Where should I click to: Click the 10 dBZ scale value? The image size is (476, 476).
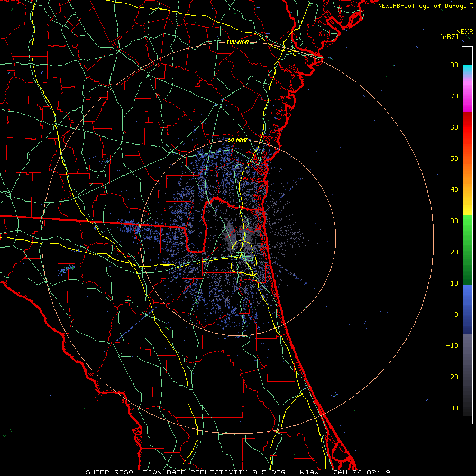pos(454,283)
